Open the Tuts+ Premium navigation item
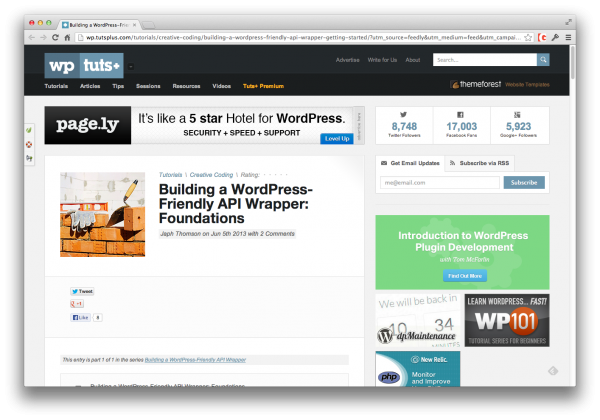The width and height of the screenshot is (600, 420). click(263, 86)
